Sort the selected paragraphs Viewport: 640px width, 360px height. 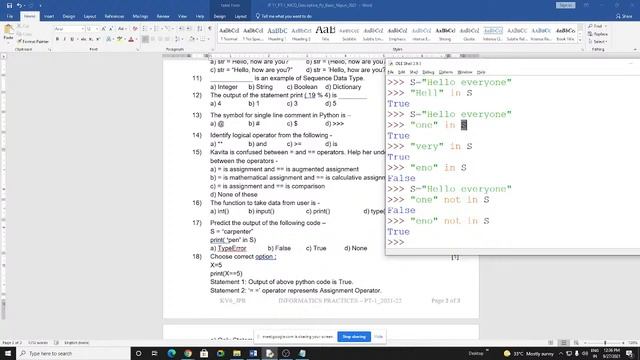(200, 29)
